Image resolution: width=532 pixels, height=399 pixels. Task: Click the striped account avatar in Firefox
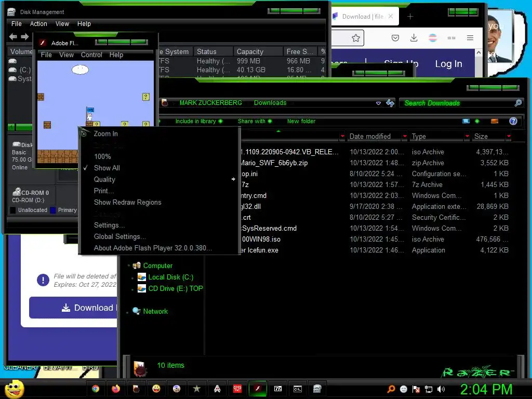(x=433, y=37)
